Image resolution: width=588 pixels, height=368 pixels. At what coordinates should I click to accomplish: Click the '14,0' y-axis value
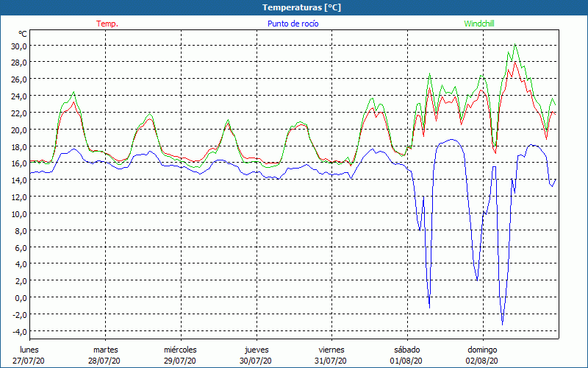(19, 180)
